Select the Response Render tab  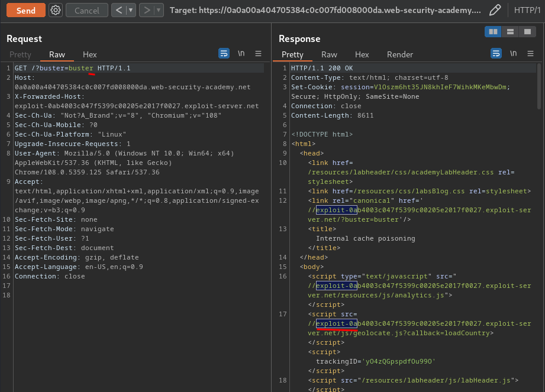pos(400,54)
